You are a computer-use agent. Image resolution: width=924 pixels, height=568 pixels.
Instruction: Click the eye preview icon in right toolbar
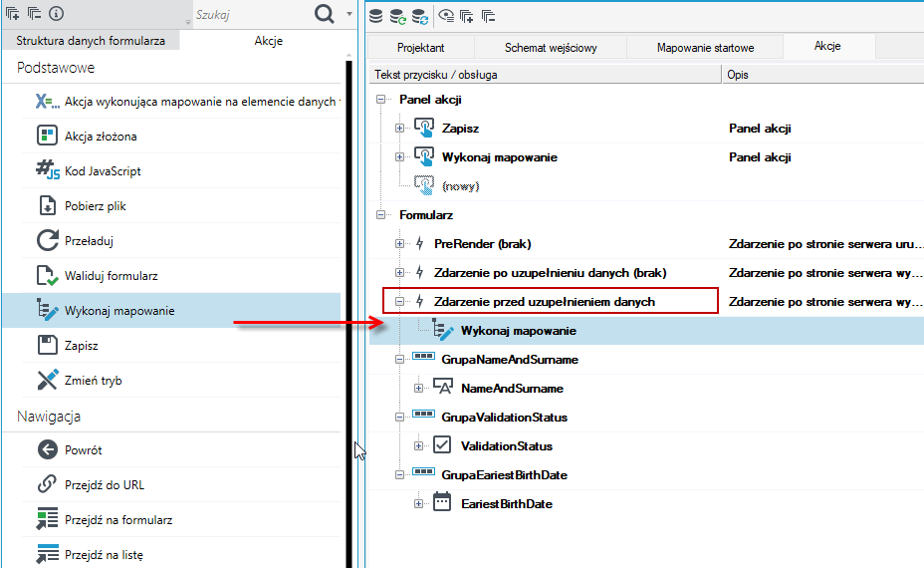(x=446, y=16)
